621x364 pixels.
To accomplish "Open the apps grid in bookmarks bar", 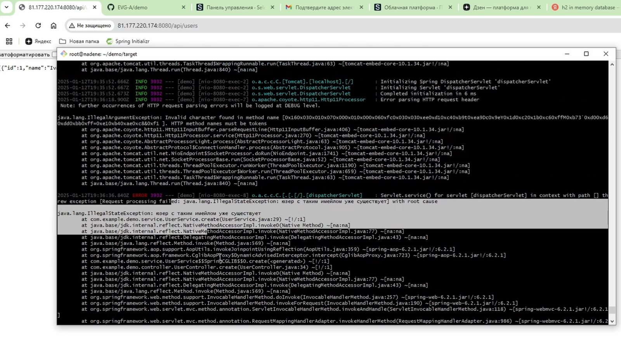I will click(x=9, y=41).
